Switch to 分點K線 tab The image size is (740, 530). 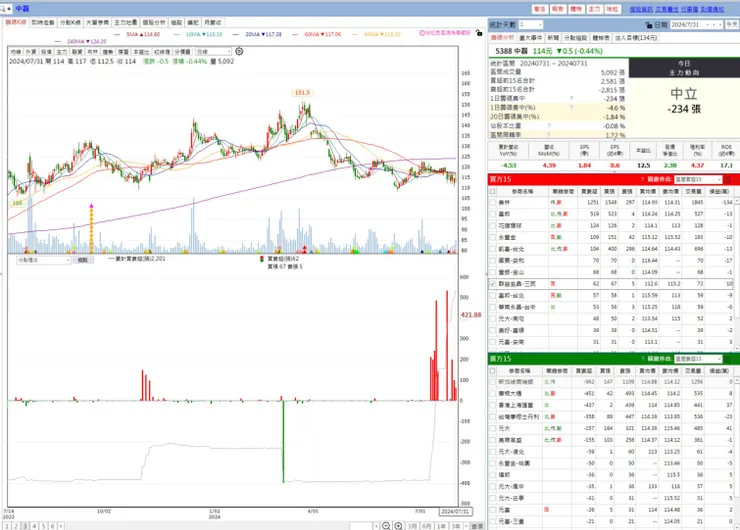[70, 23]
